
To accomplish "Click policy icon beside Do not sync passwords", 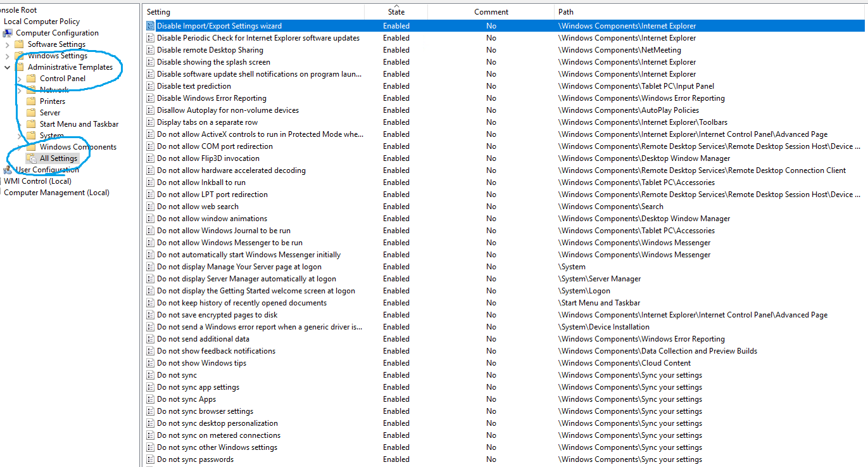I will pyautogui.click(x=151, y=459).
